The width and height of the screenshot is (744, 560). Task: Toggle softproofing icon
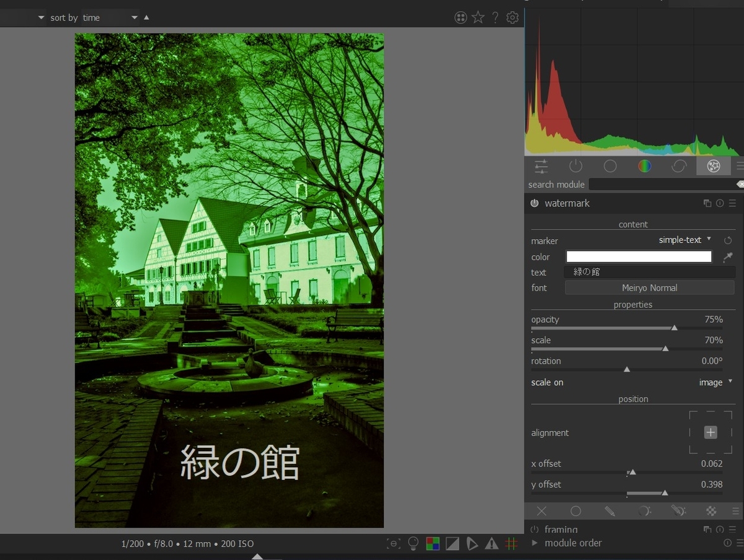click(472, 544)
